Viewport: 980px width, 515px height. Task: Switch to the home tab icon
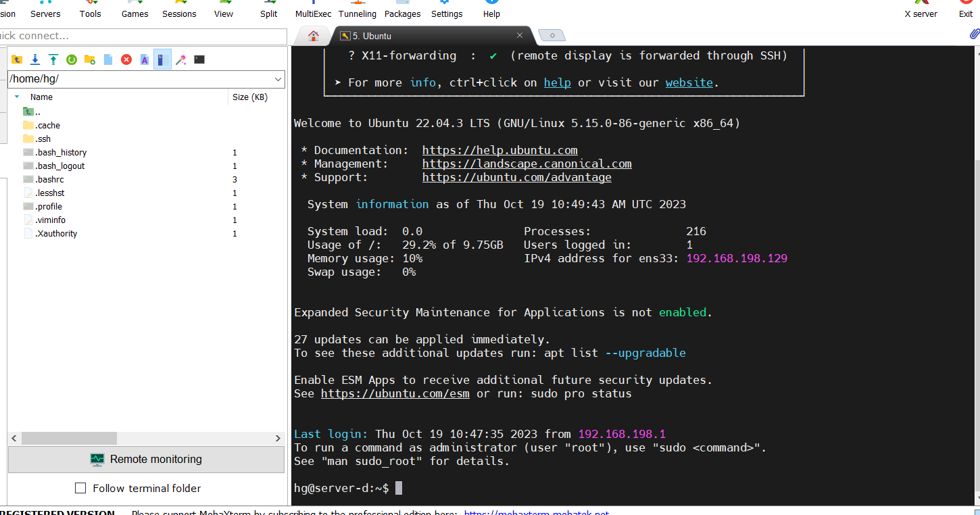tap(314, 36)
